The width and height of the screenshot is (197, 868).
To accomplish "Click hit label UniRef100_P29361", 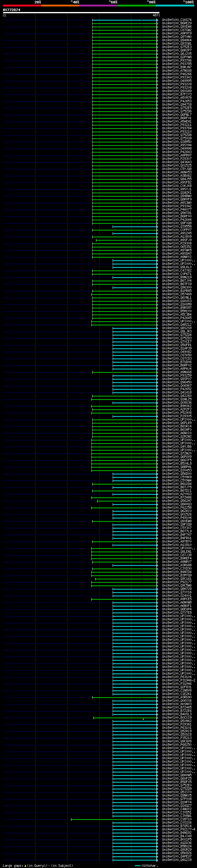I will coord(176,724).
